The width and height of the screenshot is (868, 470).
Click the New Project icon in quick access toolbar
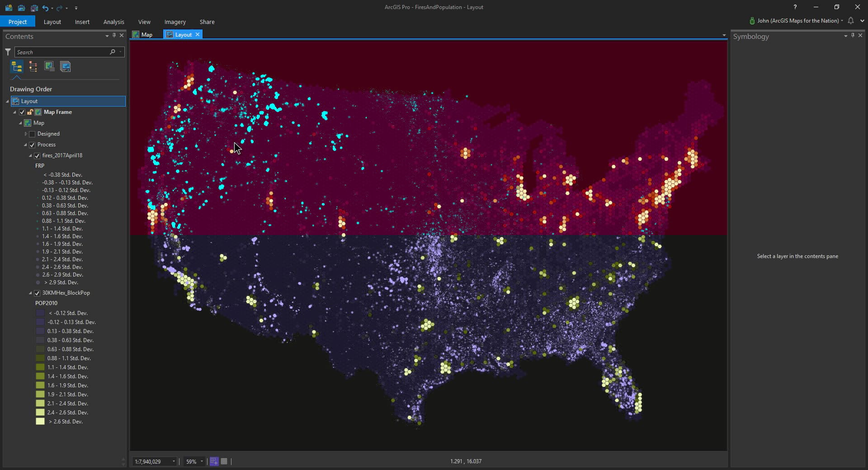pos(9,8)
